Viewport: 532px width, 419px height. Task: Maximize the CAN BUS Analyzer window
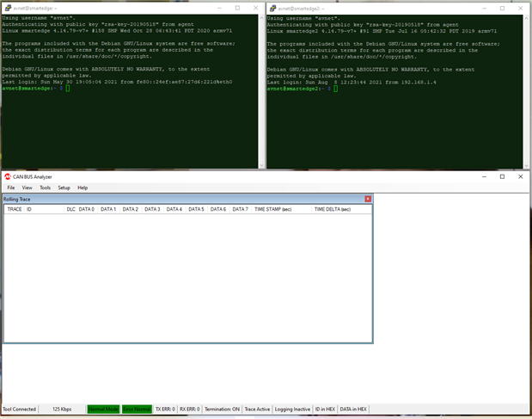click(502, 176)
